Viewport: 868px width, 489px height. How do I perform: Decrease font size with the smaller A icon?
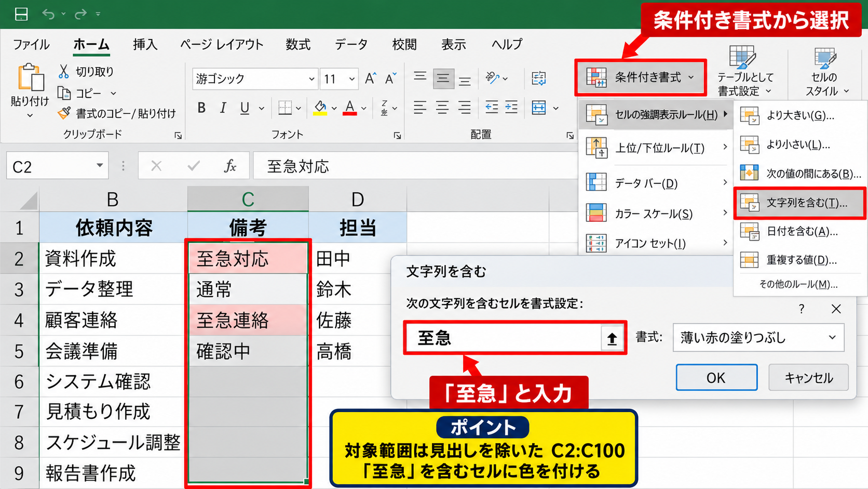(390, 78)
